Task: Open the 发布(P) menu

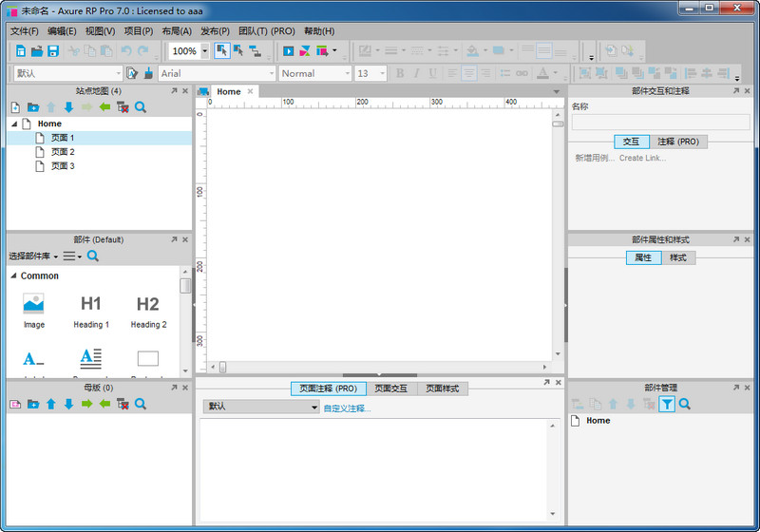Action: pyautogui.click(x=215, y=31)
